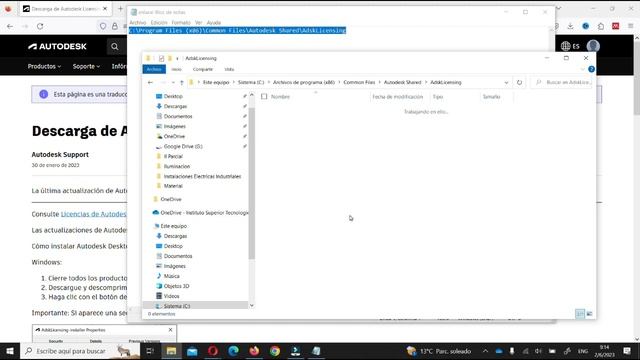This screenshot has width=640, height=360.
Task: Close the Descarga de Autodesk browser tab
Action: [105, 9]
